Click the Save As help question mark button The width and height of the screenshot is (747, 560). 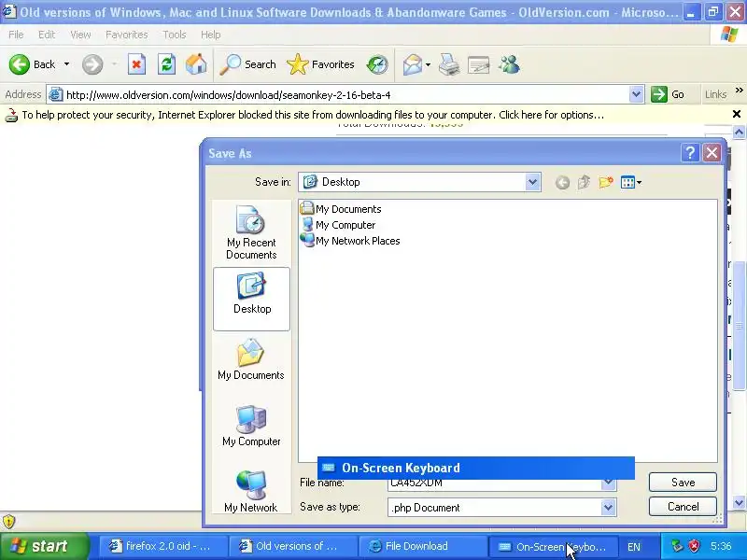(x=690, y=153)
